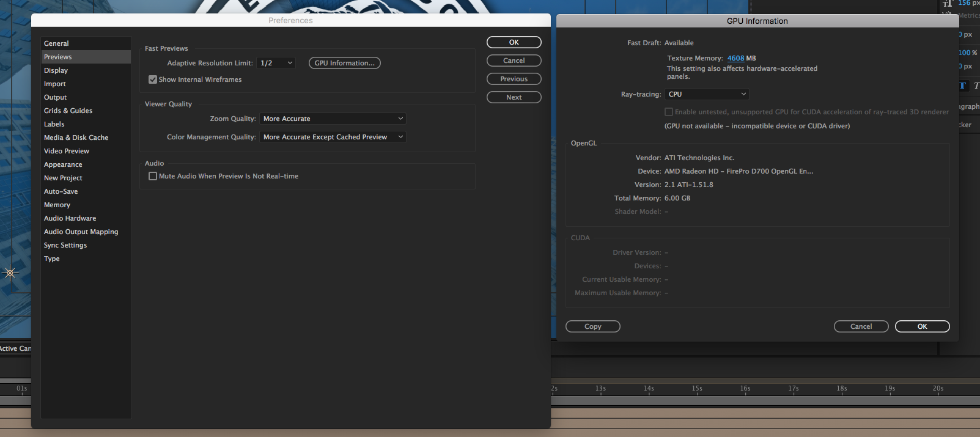
Task: Click OK in Preferences dialog
Action: point(514,42)
